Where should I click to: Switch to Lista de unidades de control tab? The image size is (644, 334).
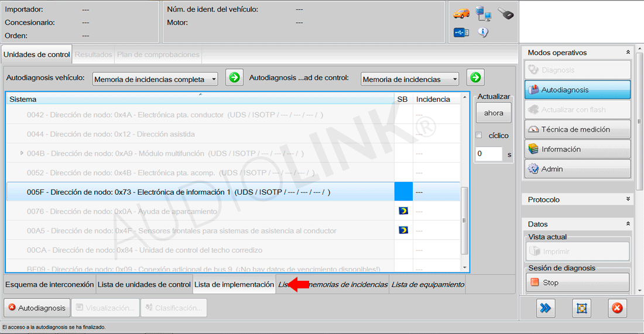tap(144, 285)
